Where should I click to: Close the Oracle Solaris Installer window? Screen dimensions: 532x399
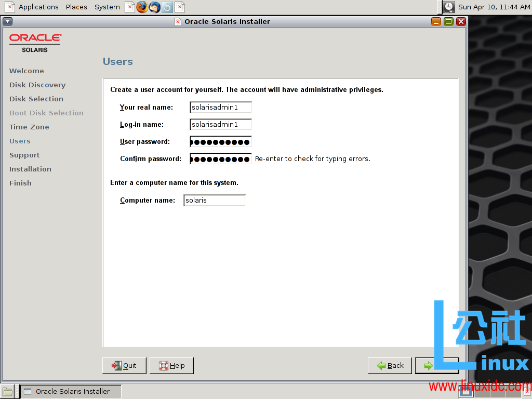[461, 22]
